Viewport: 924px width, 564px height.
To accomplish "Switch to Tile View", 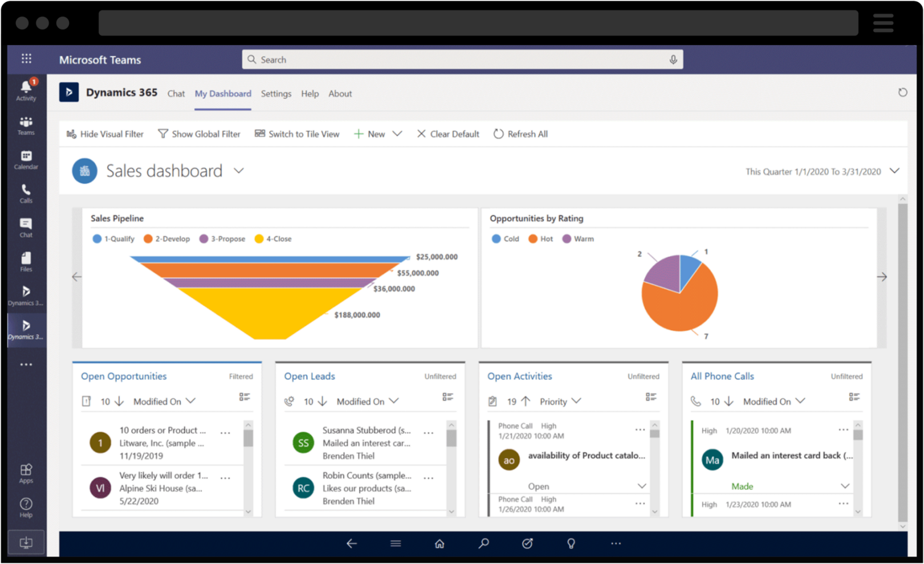I will click(x=297, y=134).
